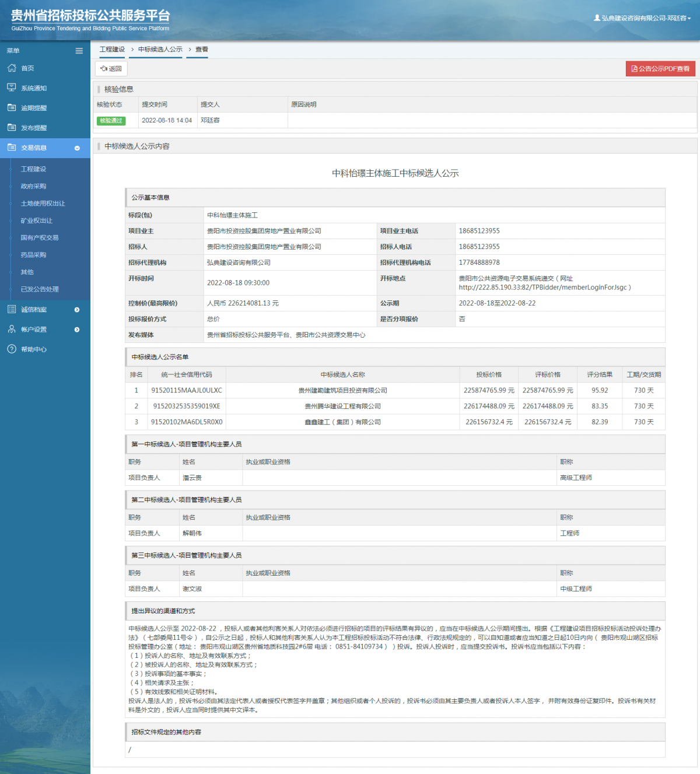Viewport: 700px width, 774px height.
Task: Click the icon beside 交易信息
Action: (x=12, y=148)
